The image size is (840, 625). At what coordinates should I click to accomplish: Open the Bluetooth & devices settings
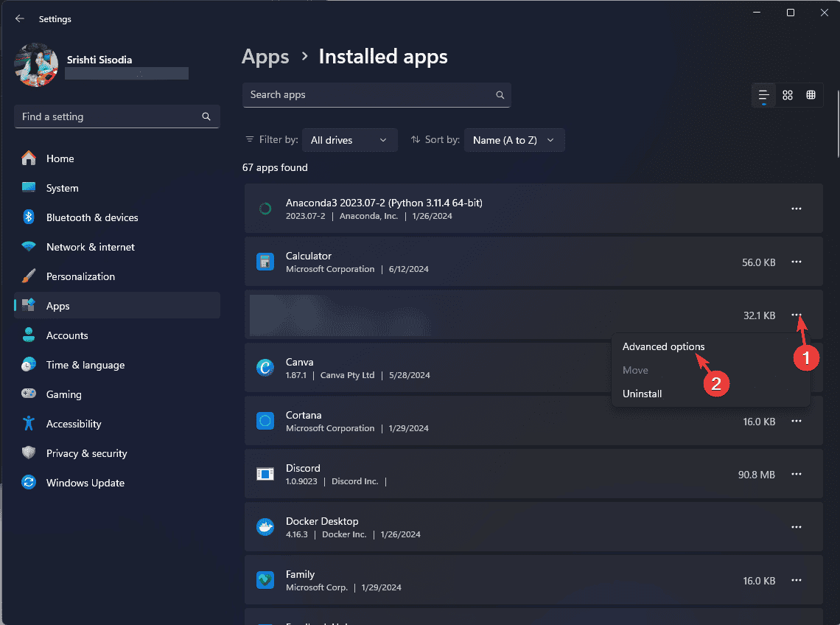coord(91,217)
